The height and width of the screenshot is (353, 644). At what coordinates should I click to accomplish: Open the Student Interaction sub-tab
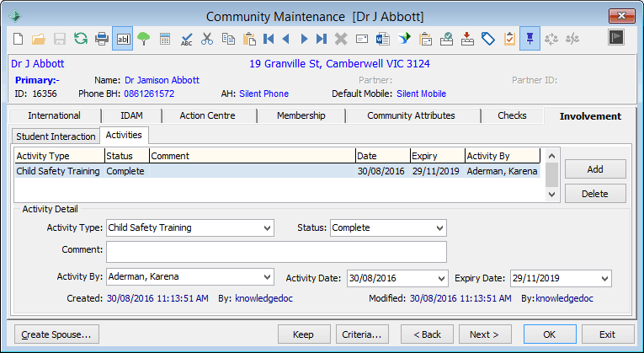tap(56, 136)
